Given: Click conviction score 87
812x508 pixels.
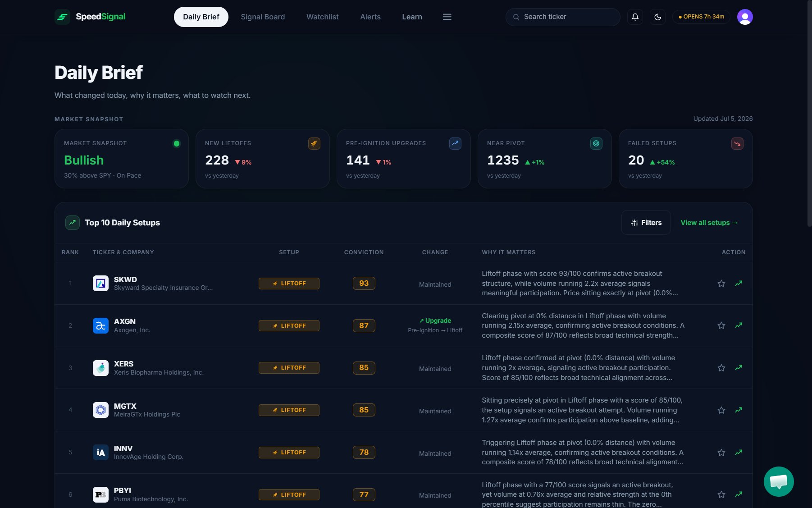Looking at the screenshot, I should pos(364,325).
